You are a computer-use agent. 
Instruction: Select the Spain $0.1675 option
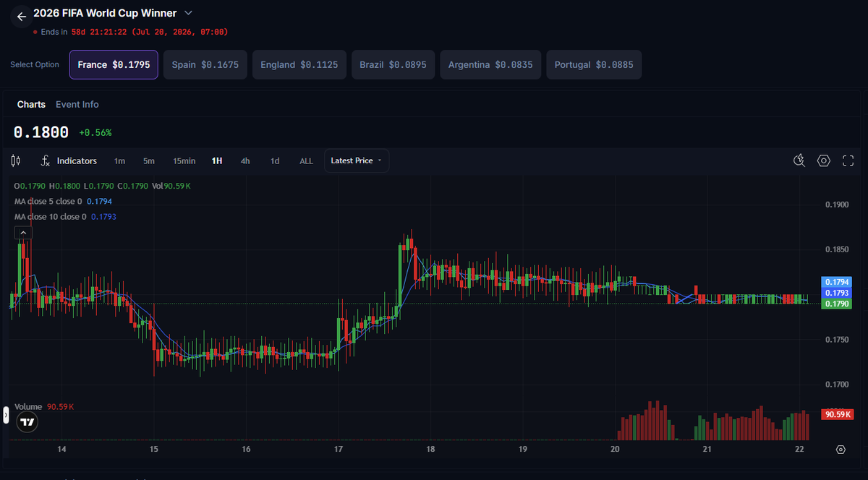(205, 64)
